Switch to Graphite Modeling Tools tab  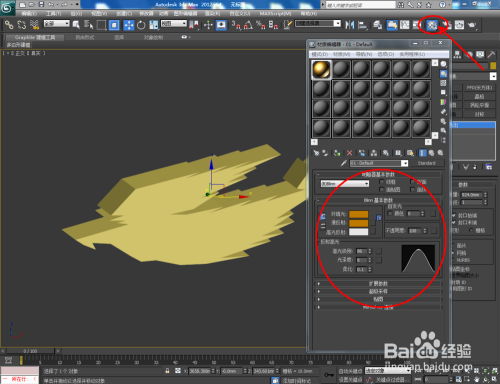(35, 37)
